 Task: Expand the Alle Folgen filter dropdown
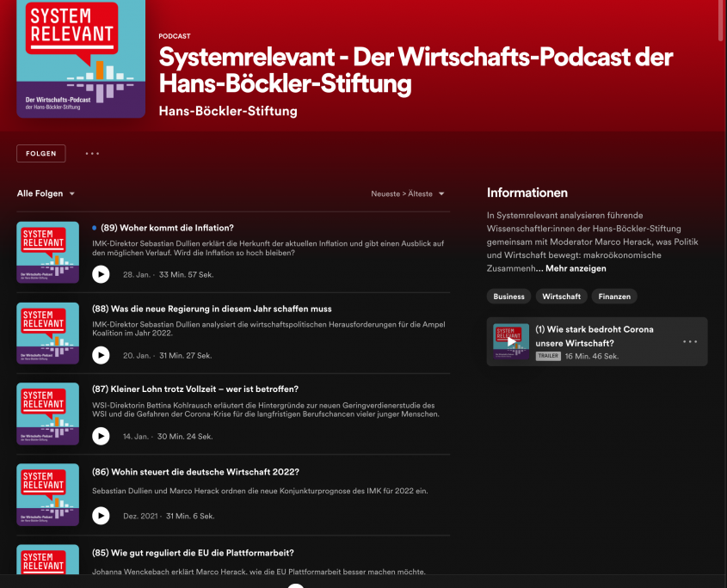pos(46,193)
